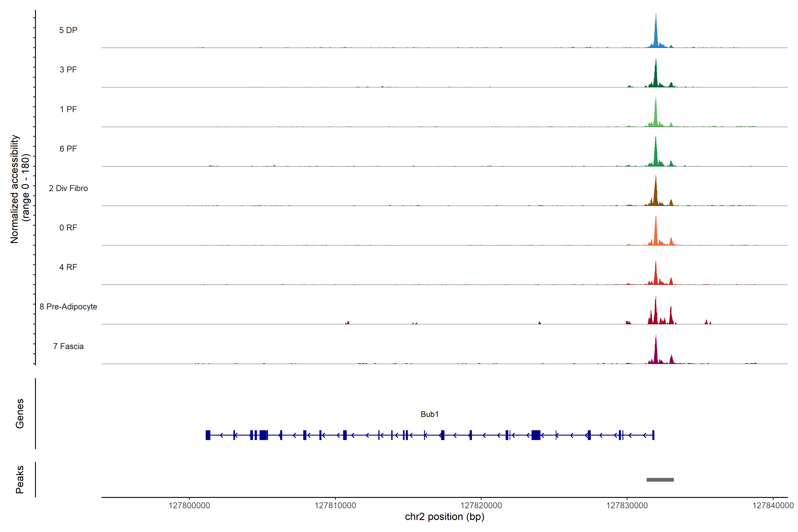Click the orange 0 RF accessibility peak
798x532 pixels.
click(656, 234)
